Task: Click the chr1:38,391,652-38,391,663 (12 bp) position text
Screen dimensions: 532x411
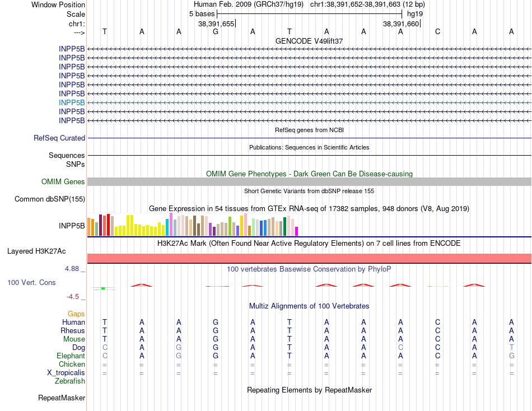Action: tap(367, 4)
